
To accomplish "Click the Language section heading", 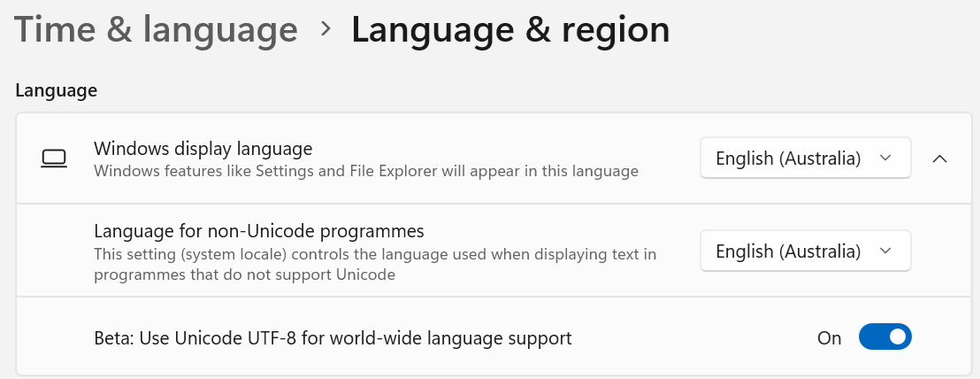I will [x=57, y=90].
